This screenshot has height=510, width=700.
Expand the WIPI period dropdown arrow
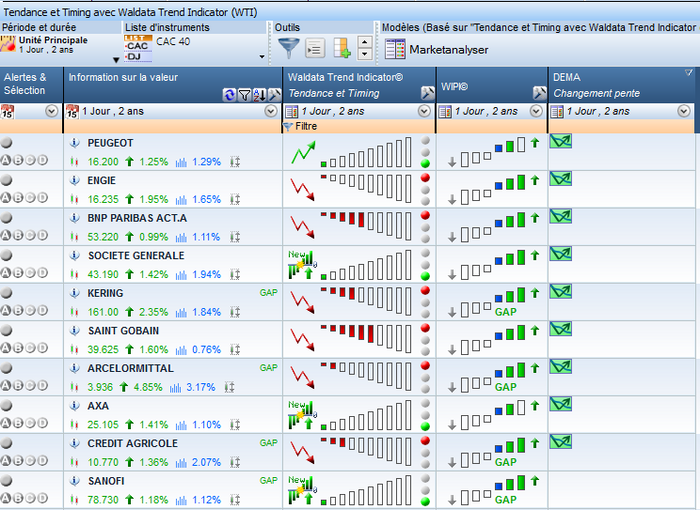point(536,111)
